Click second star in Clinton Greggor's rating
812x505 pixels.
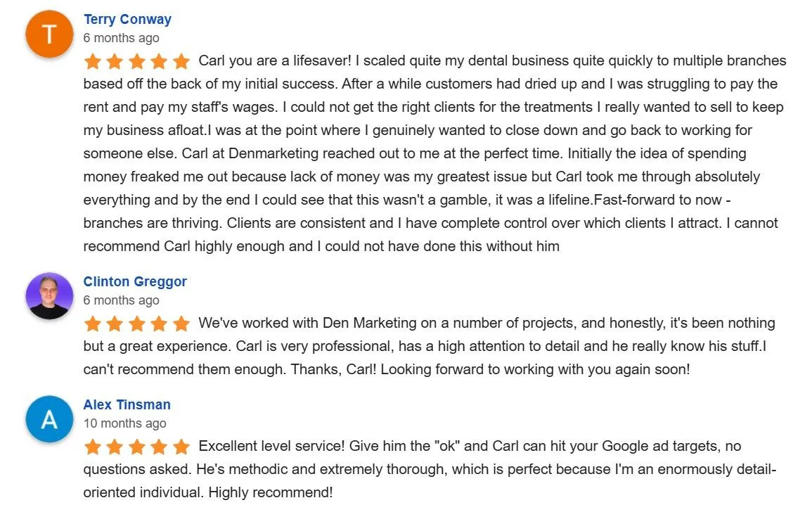click(115, 324)
